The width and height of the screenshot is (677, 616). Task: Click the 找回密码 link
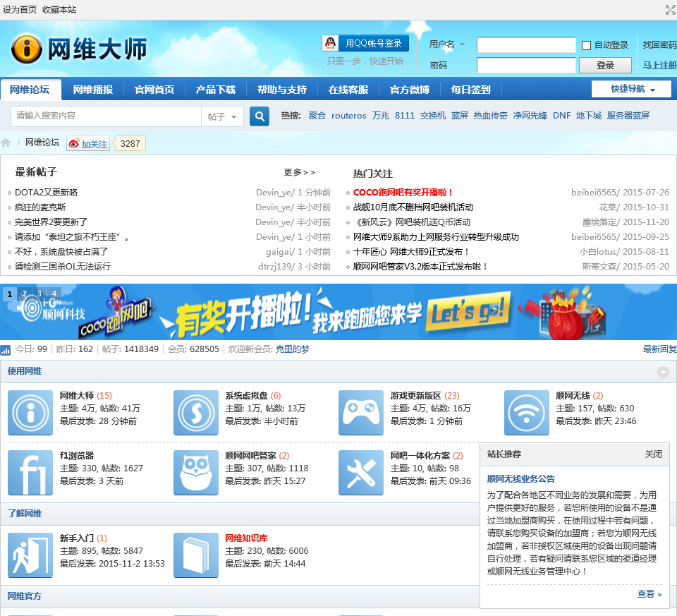(659, 45)
